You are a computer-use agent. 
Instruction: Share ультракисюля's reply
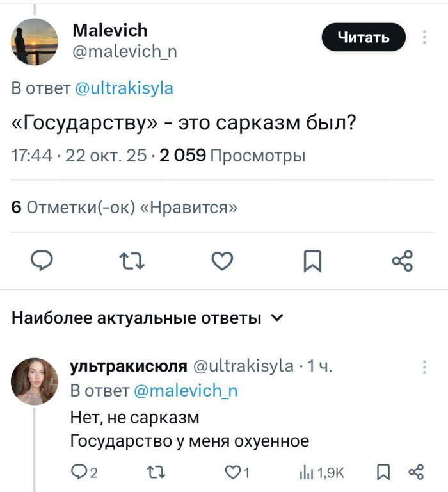click(415, 473)
